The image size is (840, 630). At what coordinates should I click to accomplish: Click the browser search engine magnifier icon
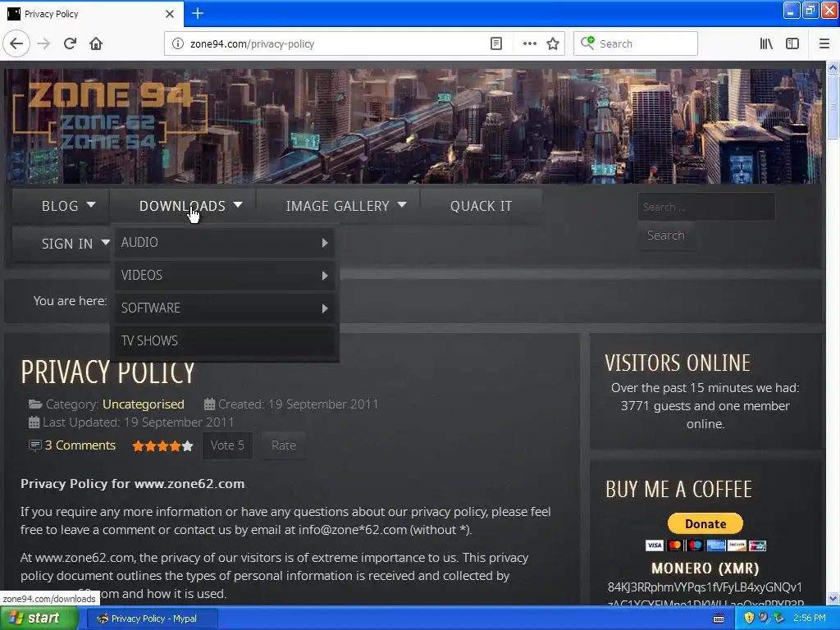587,43
